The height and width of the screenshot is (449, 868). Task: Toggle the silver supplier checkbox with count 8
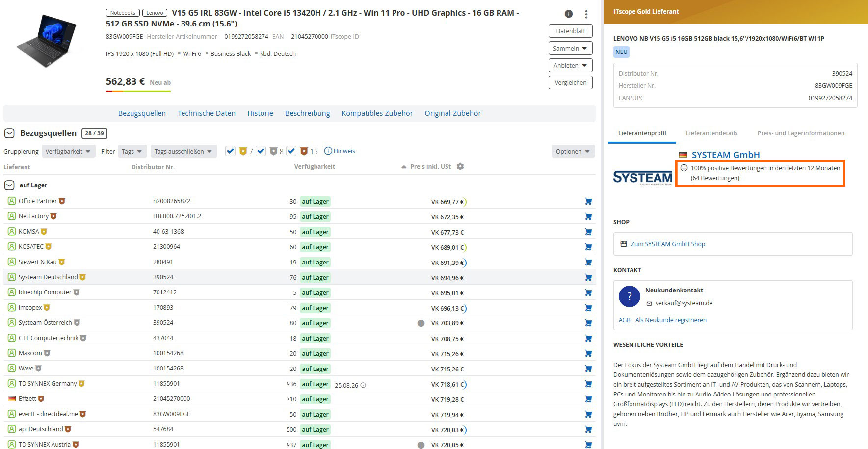261,151
